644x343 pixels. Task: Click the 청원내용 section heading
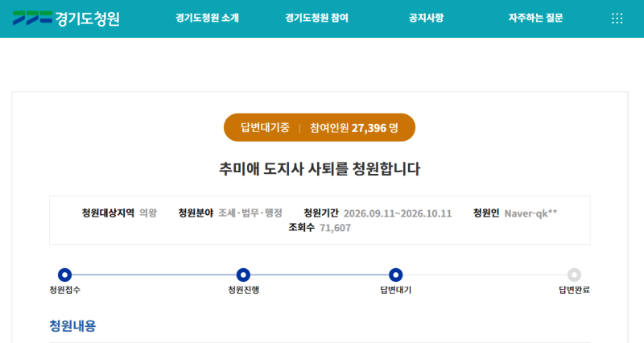pyautogui.click(x=72, y=326)
